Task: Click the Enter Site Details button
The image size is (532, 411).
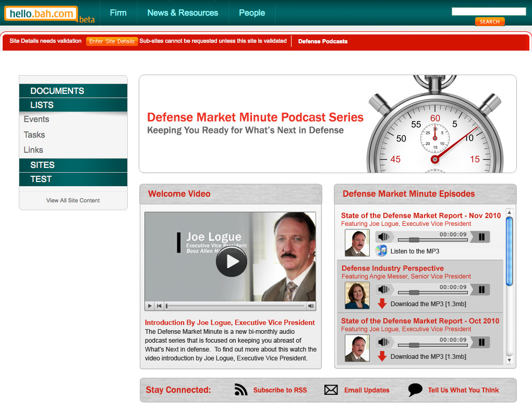Action: click(112, 41)
